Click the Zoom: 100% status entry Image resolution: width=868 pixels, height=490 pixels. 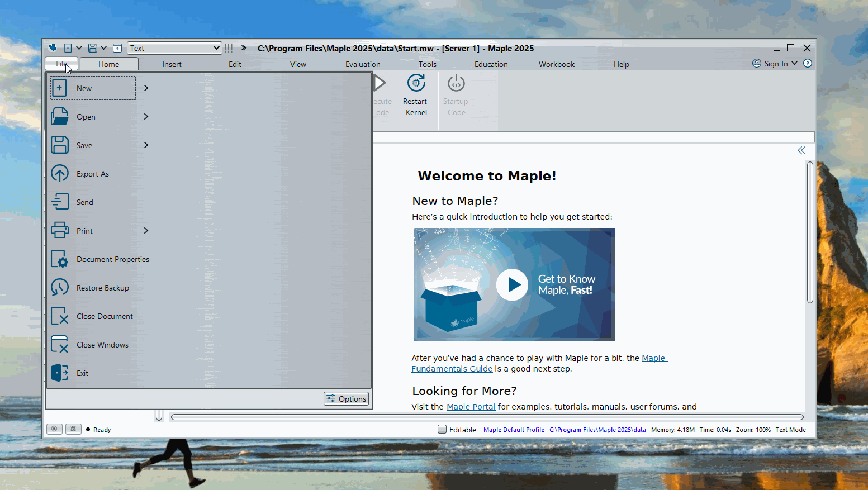click(x=753, y=430)
